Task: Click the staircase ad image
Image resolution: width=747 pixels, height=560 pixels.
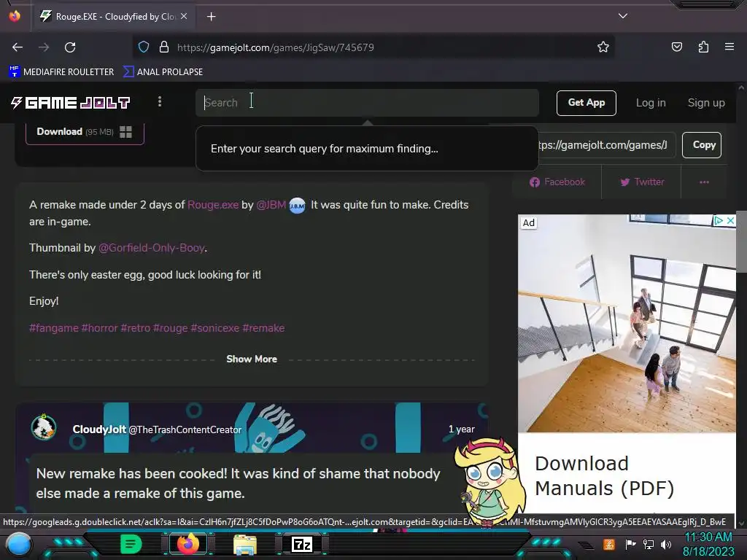Action: coord(627,323)
